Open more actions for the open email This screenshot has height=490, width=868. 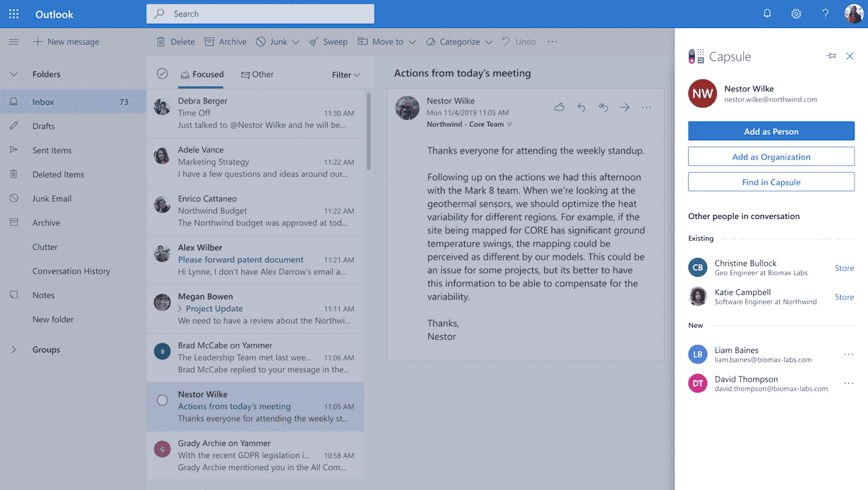[x=646, y=107]
